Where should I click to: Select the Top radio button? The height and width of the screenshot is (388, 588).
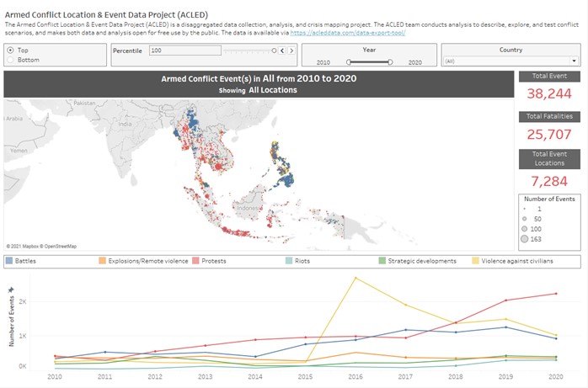tap(10, 50)
